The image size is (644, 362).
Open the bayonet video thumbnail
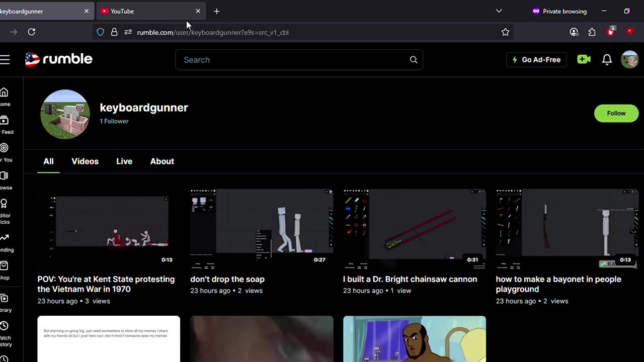coord(568,229)
